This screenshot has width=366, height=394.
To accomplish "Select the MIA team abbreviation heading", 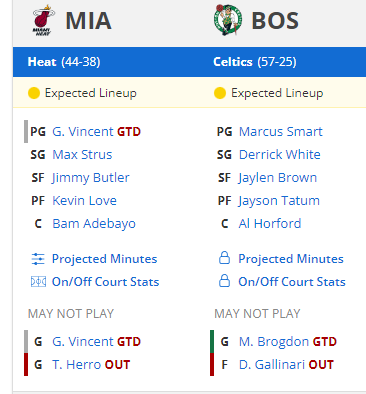I will (x=88, y=21).
